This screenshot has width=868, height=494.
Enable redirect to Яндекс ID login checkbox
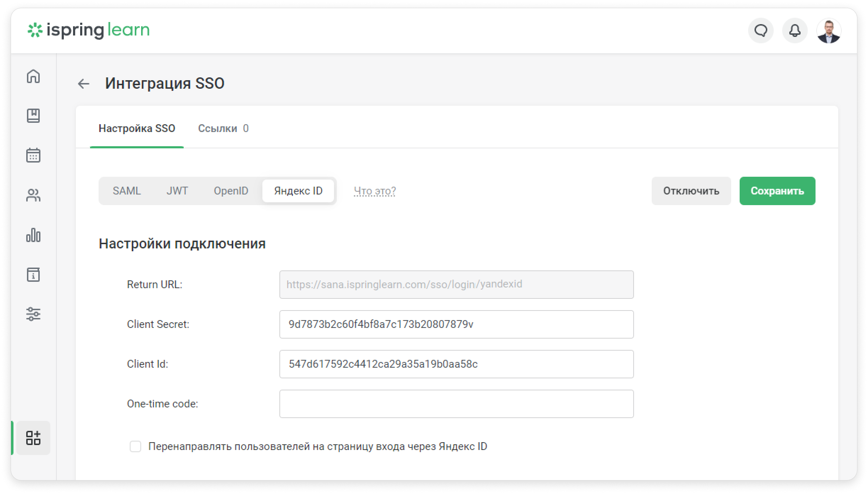tap(135, 446)
